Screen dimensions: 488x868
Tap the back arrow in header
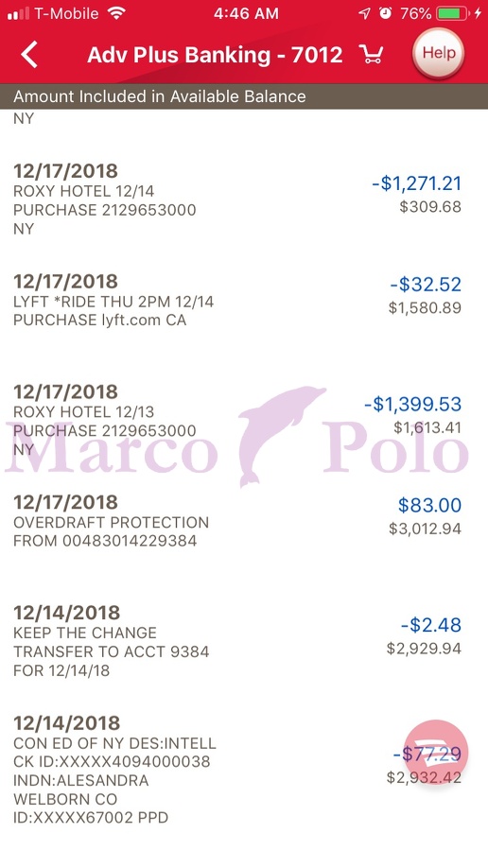(x=29, y=55)
